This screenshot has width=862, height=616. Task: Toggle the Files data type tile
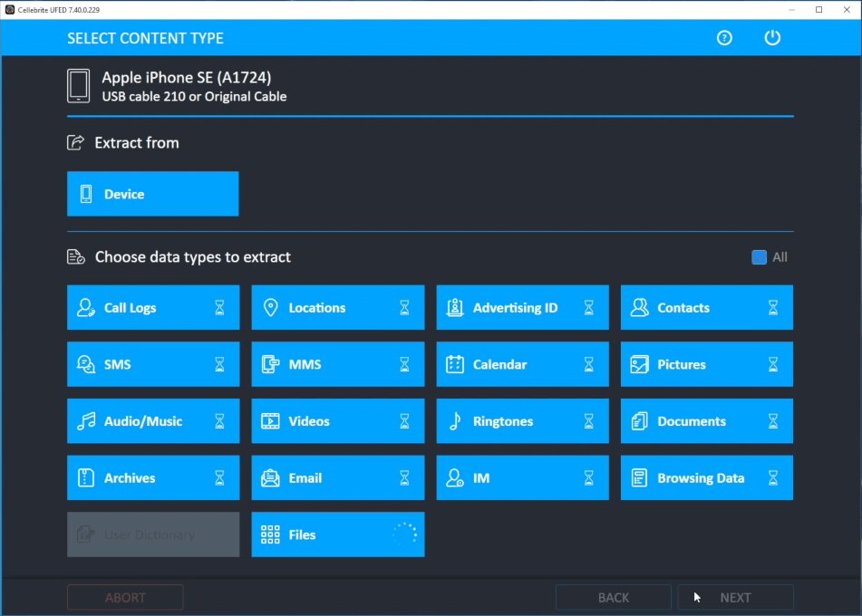337,534
